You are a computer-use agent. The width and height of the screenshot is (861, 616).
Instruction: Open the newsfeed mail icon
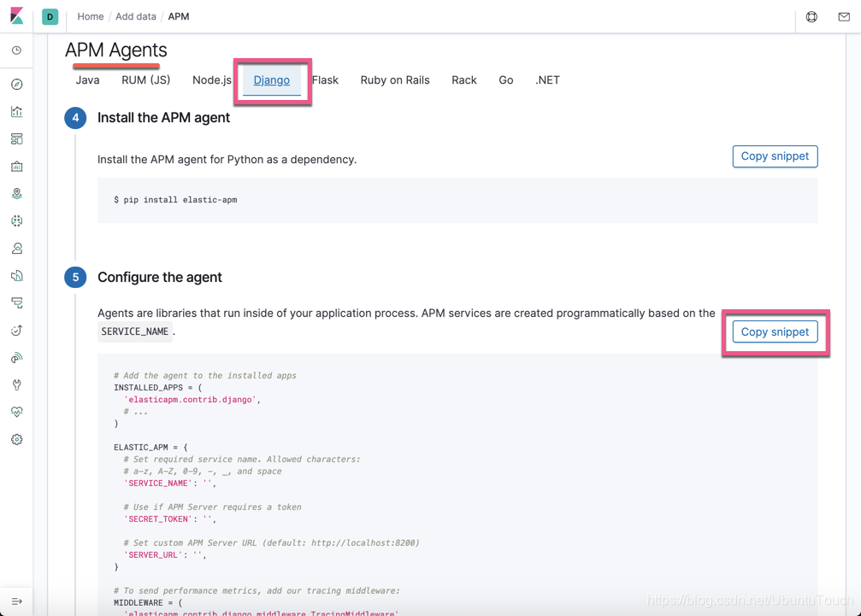844,17
